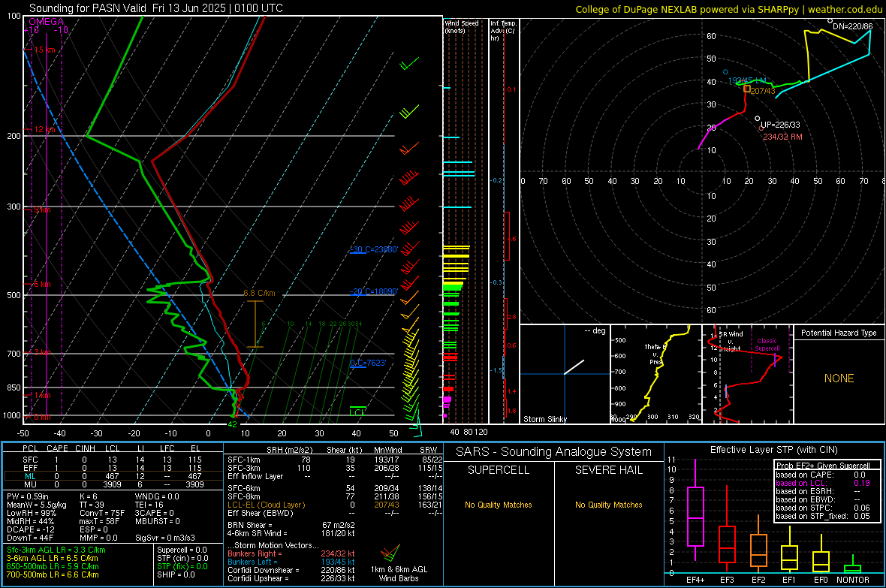Click the EF4+ box plot label
This screenshot has width=886, height=588.
pos(695,580)
